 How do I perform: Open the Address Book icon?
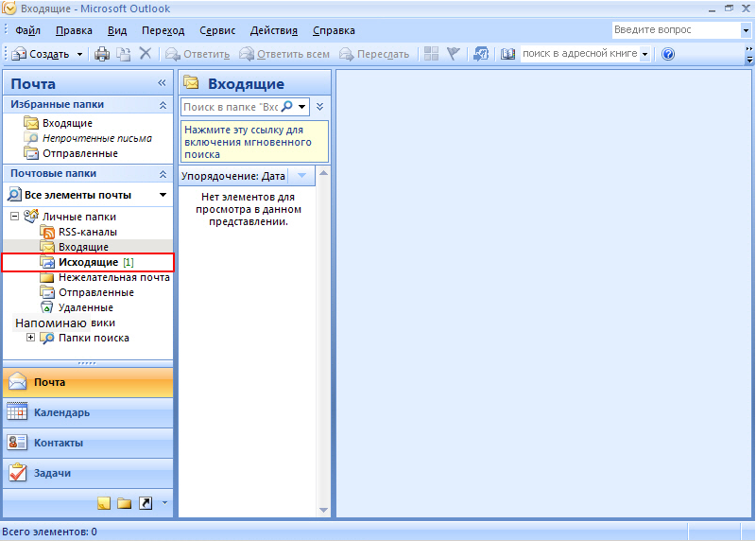[507, 54]
